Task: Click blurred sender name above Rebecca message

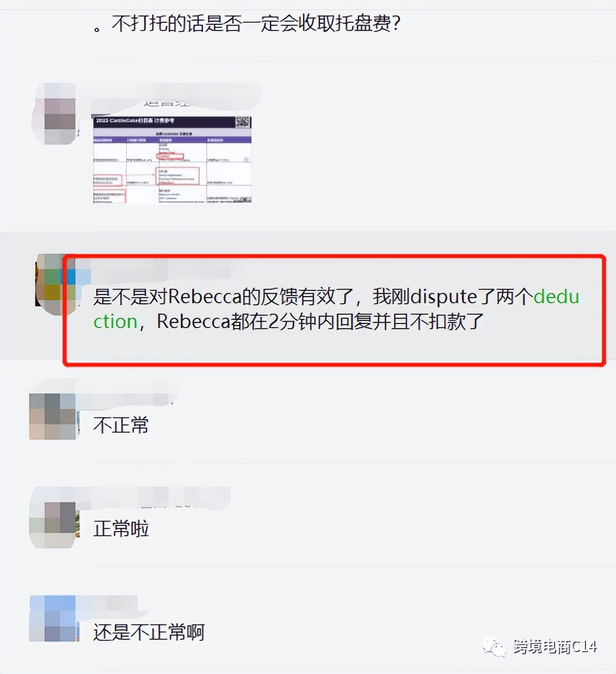Action: point(160,269)
